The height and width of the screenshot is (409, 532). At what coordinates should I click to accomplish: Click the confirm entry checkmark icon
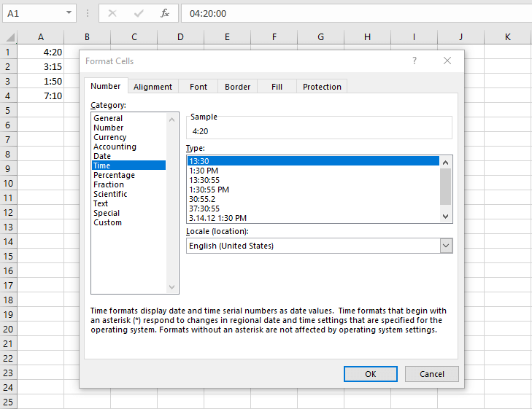[x=139, y=13]
